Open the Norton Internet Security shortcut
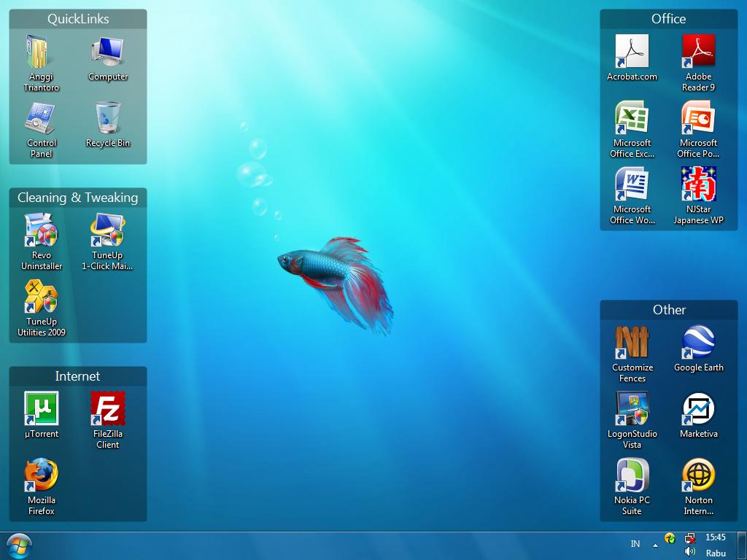This screenshot has height=560, width=747. tap(698, 475)
